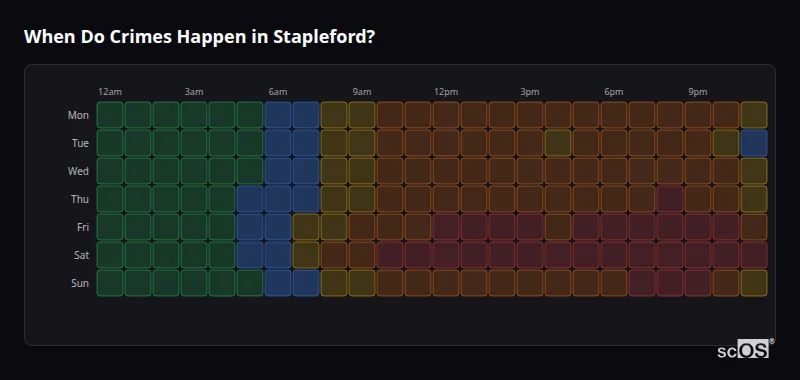Select the Monday 11pm yellow cell
Screen dimensions: 800x380
tap(754, 115)
